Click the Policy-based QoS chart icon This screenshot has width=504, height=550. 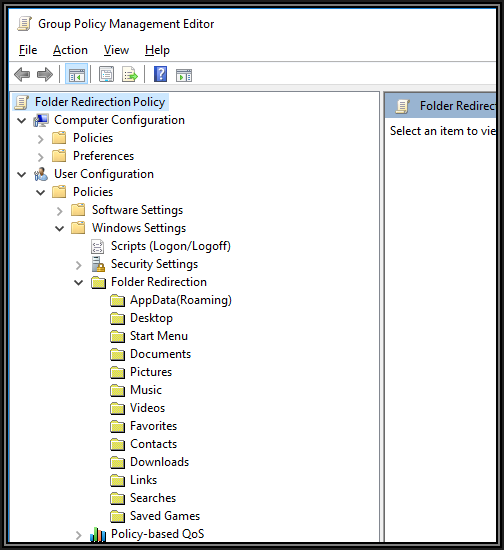coord(98,535)
